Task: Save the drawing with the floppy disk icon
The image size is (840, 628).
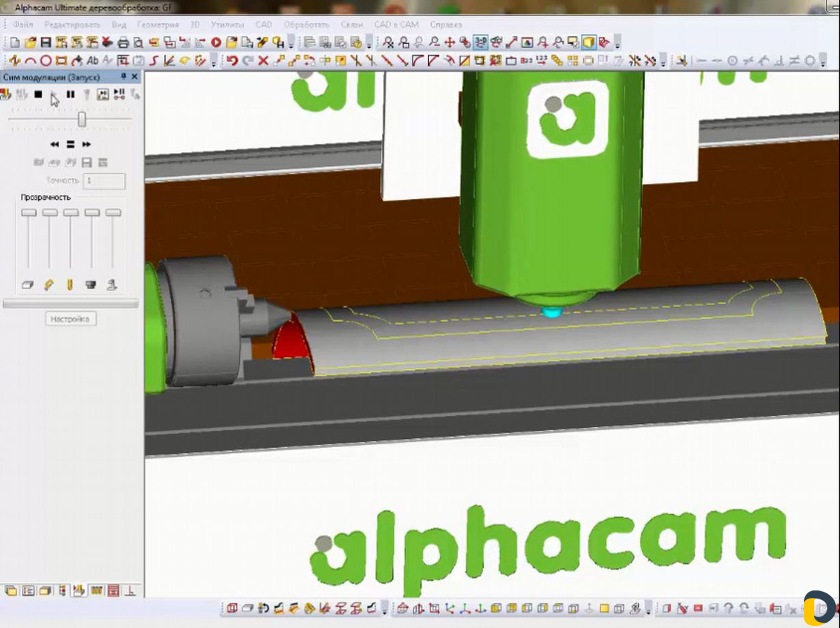Action: point(46,42)
